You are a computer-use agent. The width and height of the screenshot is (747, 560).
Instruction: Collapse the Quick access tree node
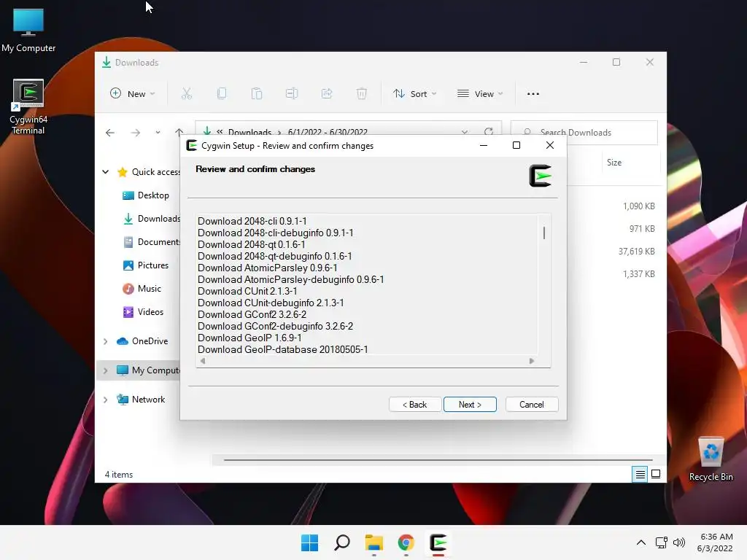[x=106, y=172]
